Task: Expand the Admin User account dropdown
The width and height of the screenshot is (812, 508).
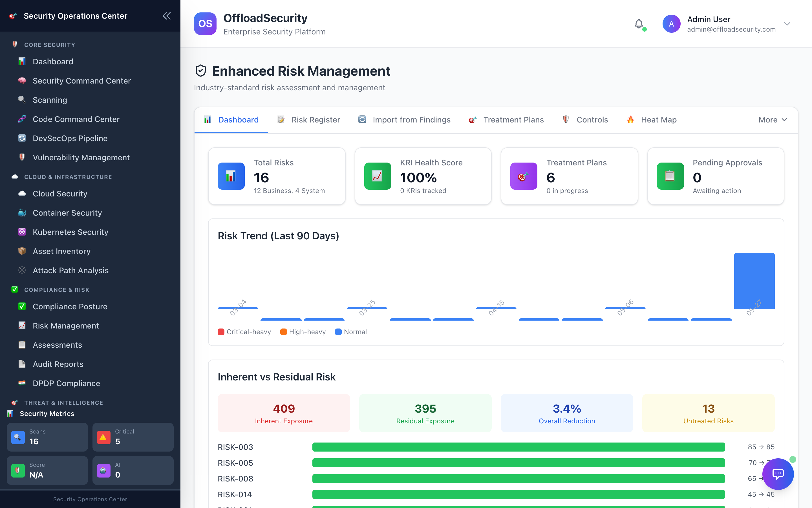Action: (787, 24)
